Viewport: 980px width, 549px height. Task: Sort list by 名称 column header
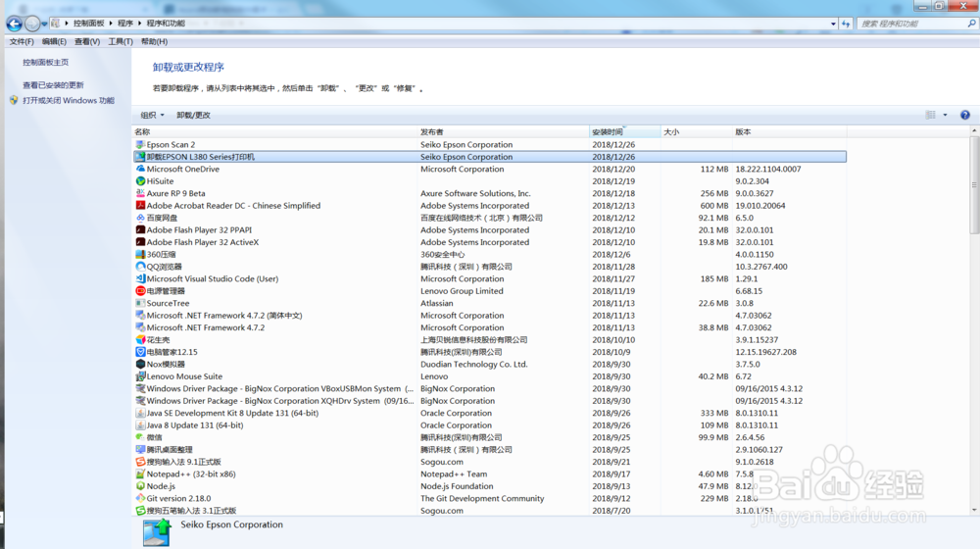[274, 132]
